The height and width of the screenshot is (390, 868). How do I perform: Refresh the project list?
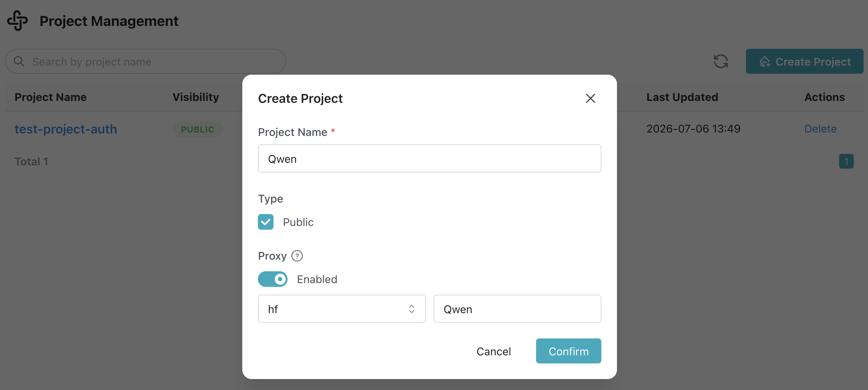pos(721,61)
